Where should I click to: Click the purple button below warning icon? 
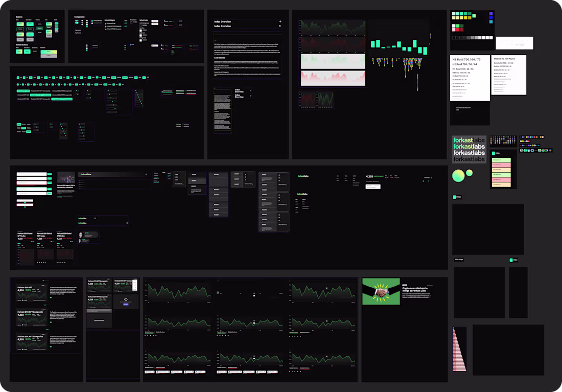(126, 304)
